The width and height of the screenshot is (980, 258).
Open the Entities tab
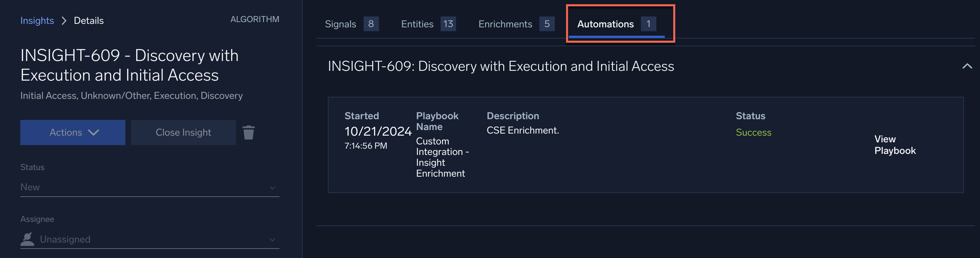[x=428, y=24]
